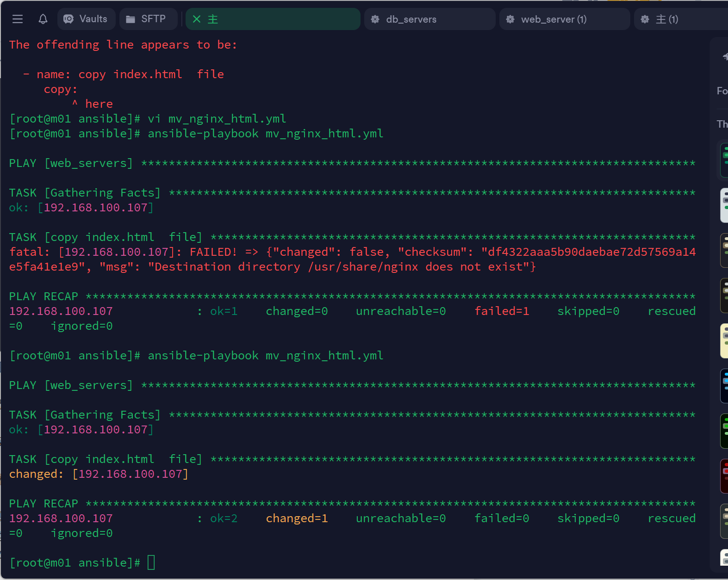Click the '^ here' error pointer text
The width and height of the screenshot is (728, 580).
[x=92, y=104]
